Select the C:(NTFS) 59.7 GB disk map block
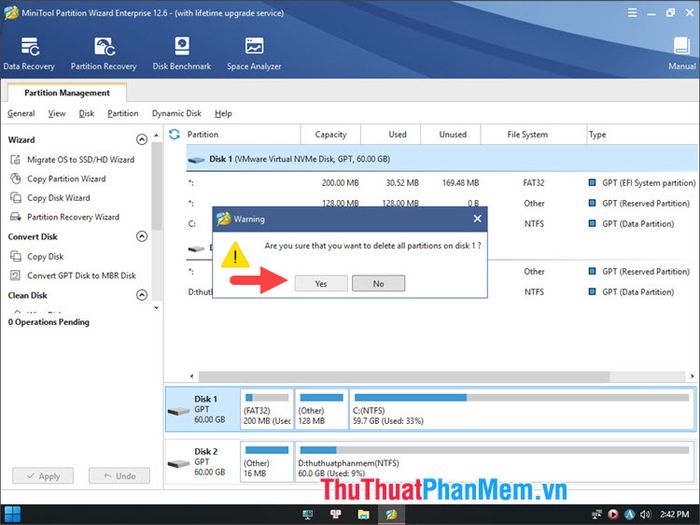 (x=522, y=409)
